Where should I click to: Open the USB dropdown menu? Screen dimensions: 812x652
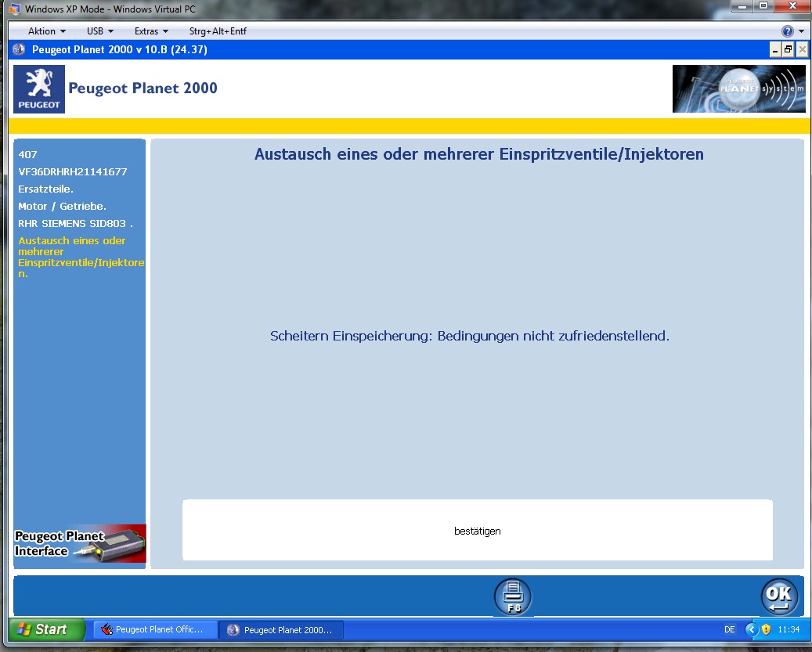point(99,31)
